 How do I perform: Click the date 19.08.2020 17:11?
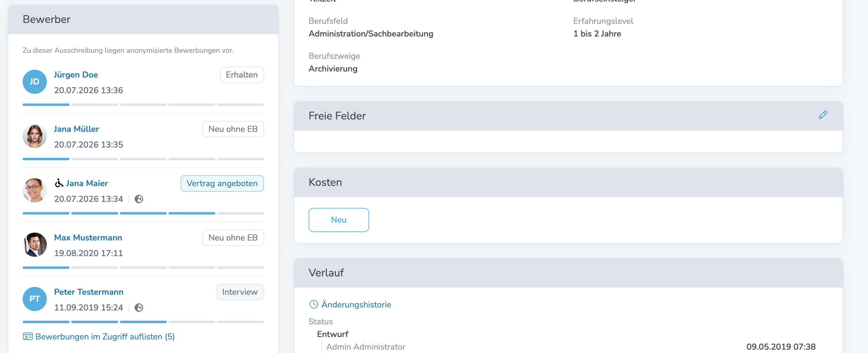pyautogui.click(x=88, y=253)
